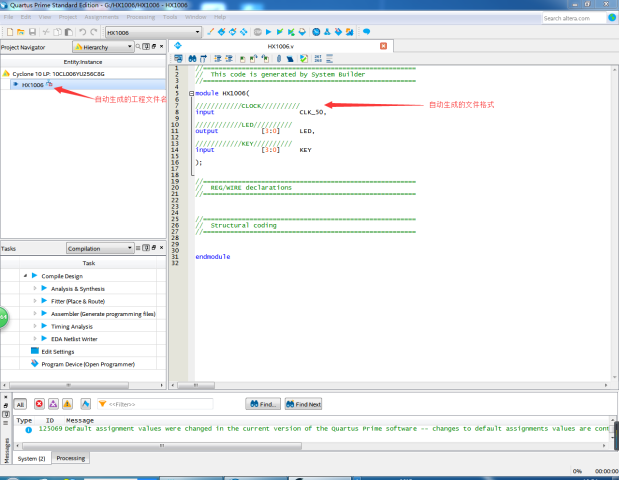620x481 pixels.
Task: Save file with floppy disk icon
Action: 32,32
